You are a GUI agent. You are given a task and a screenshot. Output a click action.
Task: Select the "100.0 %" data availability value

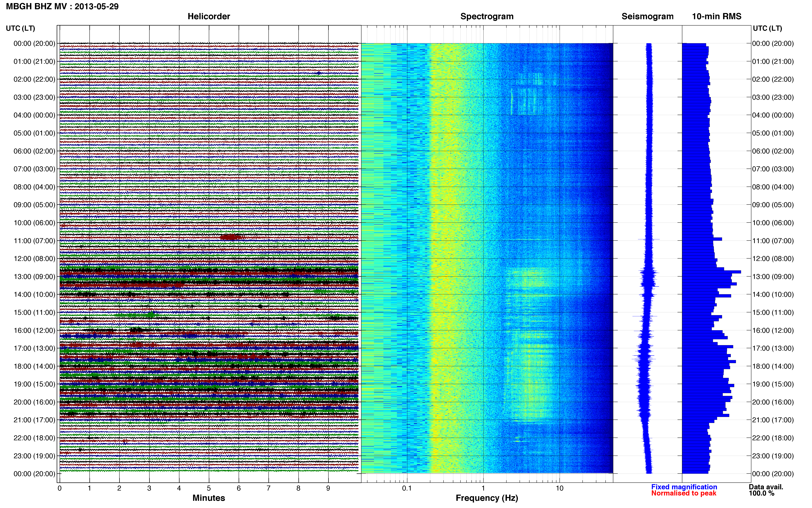click(x=762, y=493)
